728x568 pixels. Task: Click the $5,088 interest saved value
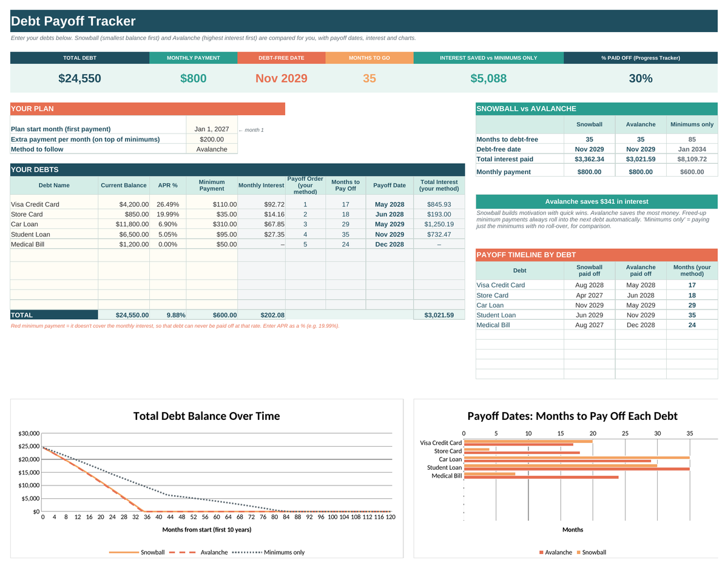(488, 78)
